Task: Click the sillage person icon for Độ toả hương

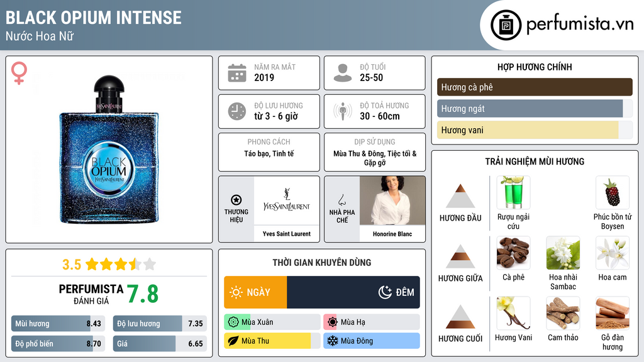Action: tap(343, 112)
